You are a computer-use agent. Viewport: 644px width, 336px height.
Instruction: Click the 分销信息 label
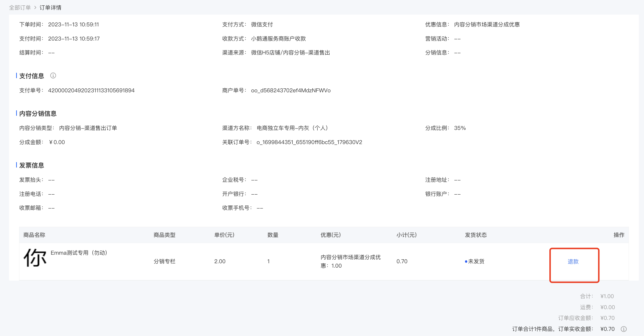pos(437,53)
